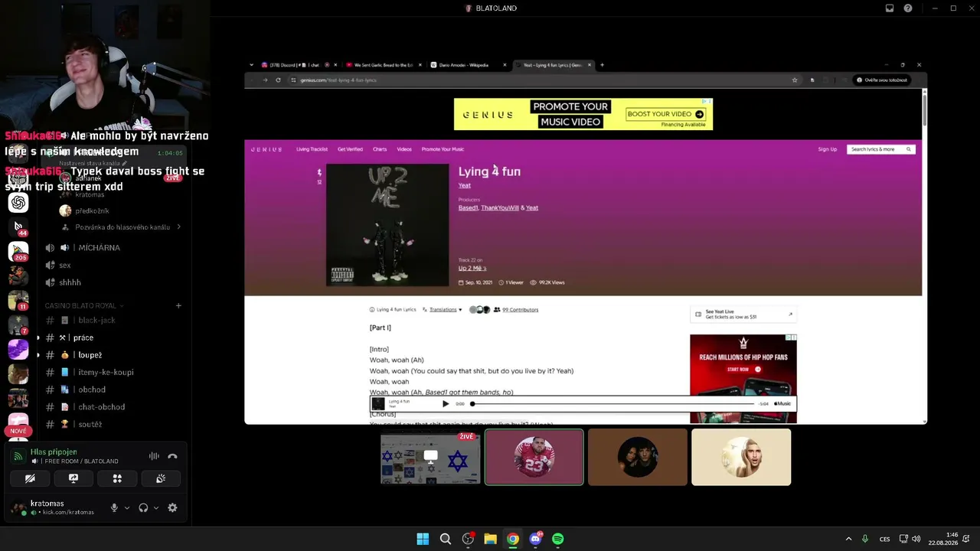Screen dimensions: 980x551
Task: Toggle camera in Discord voice panel
Action: click(30, 478)
